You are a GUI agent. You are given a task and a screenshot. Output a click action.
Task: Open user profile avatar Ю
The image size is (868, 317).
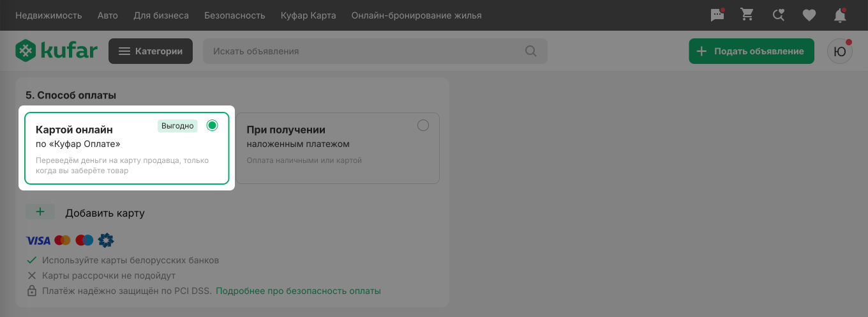[x=840, y=51]
